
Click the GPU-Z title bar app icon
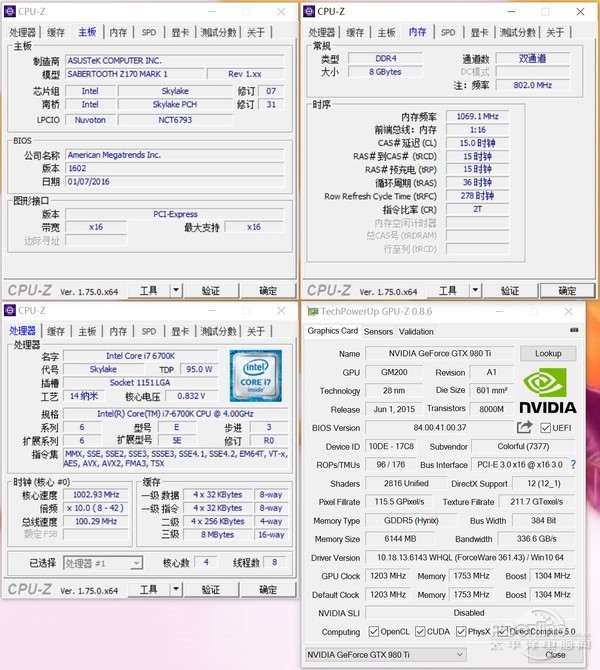[x=311, y=311]
